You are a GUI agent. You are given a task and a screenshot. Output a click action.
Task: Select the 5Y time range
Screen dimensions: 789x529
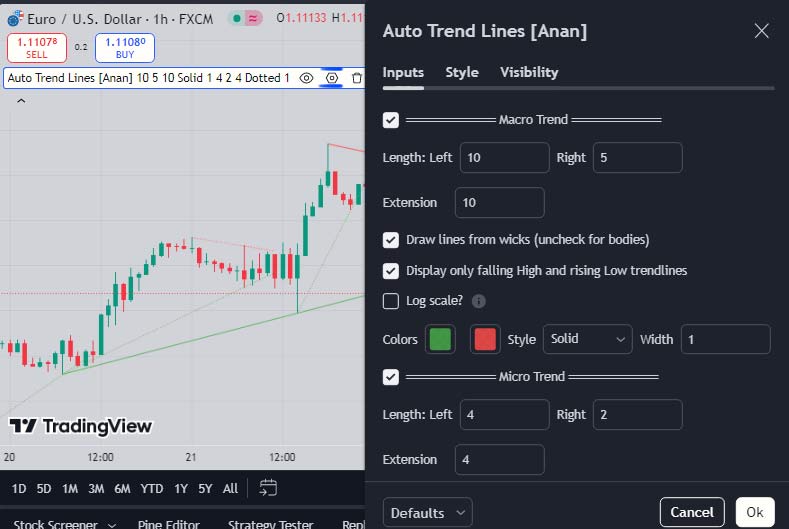coord(205,488)
